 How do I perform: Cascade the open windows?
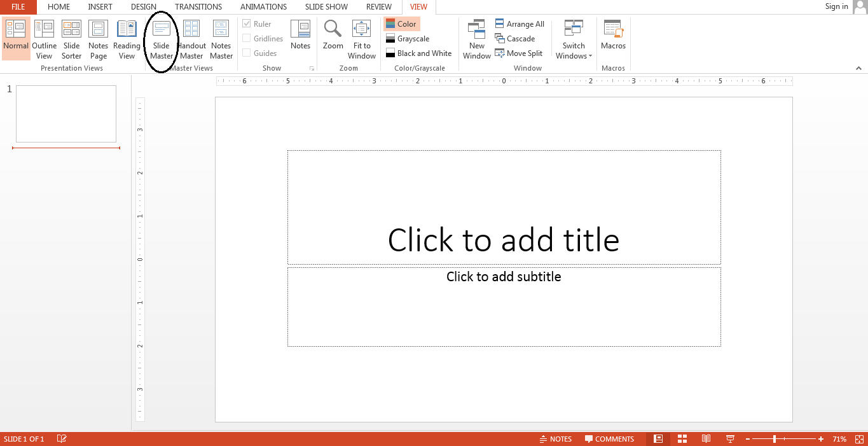pyautogui.click(x=515, y=39)
